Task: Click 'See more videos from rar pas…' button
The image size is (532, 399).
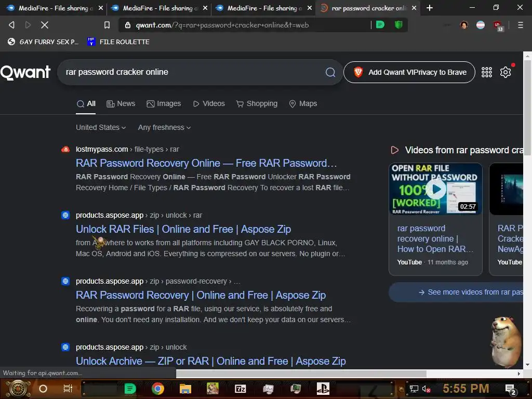Action: click(x=456, y=292)
